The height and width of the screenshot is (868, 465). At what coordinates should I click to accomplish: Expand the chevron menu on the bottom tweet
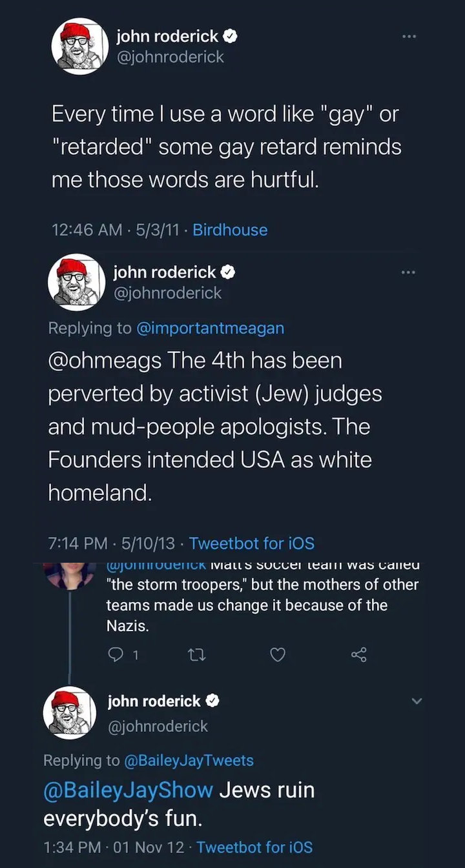point(417,701)
